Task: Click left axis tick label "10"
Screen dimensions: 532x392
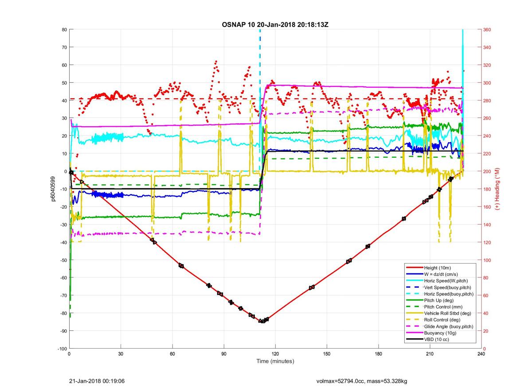Action: pyautogui.click(x=64, y=154)
